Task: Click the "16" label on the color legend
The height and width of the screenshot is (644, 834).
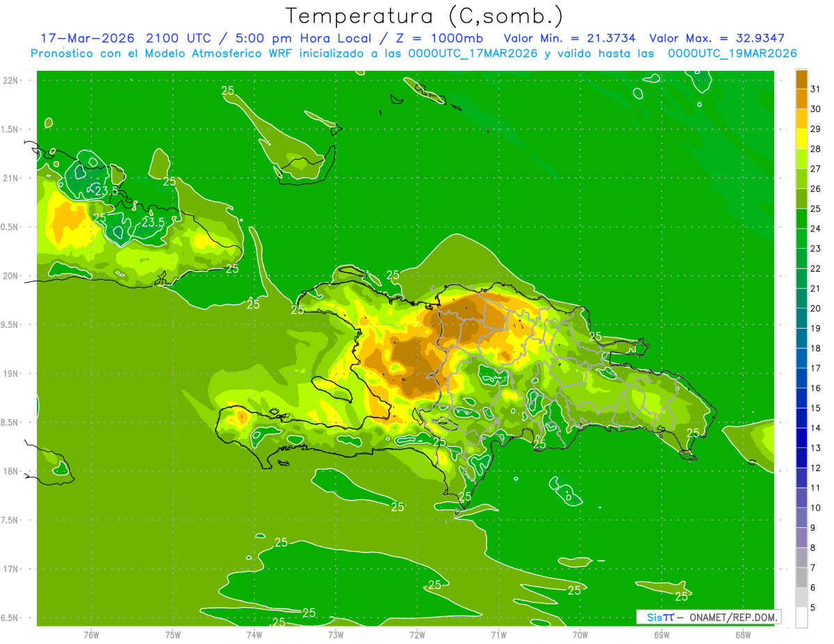Action: (816, 388)
